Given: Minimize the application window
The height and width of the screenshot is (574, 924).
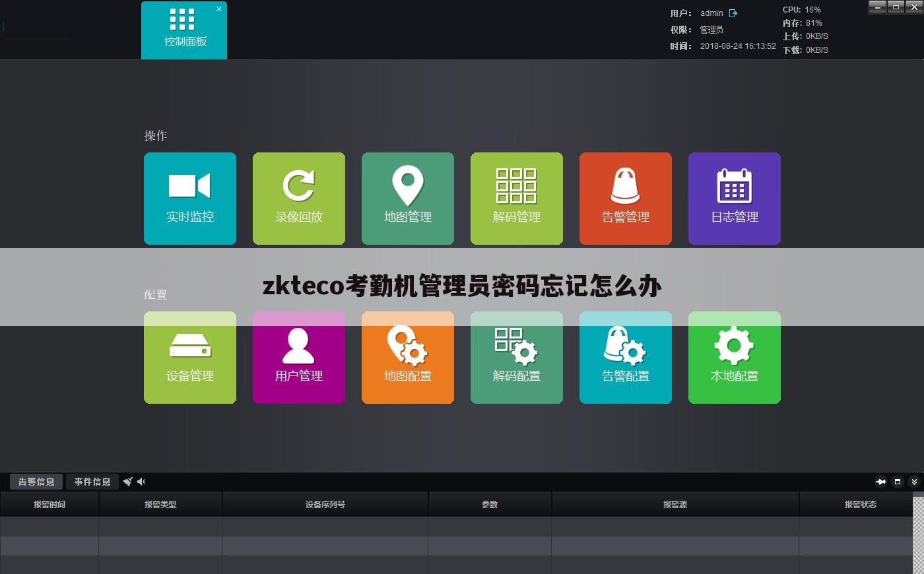Looking at the screenshot, I should (877, 7).
